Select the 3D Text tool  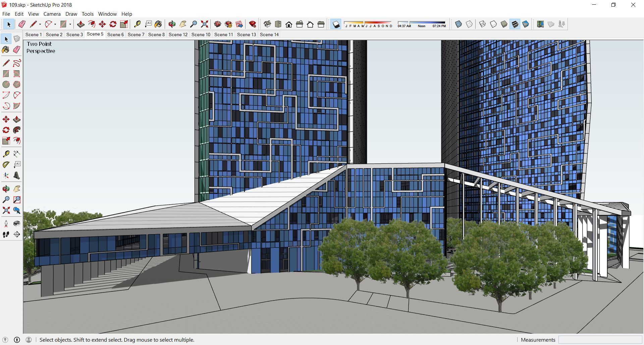coord(17,176)
